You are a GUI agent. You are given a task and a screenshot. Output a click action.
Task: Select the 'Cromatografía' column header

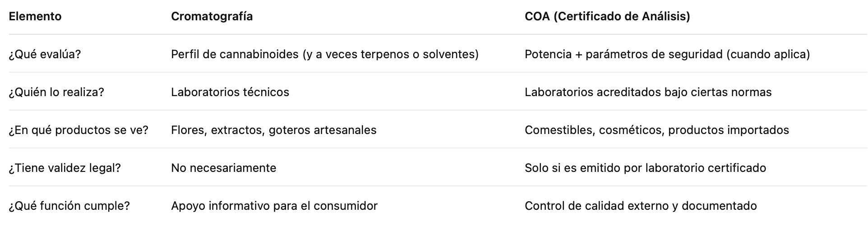pyautogui.click(x=212, y=16)
